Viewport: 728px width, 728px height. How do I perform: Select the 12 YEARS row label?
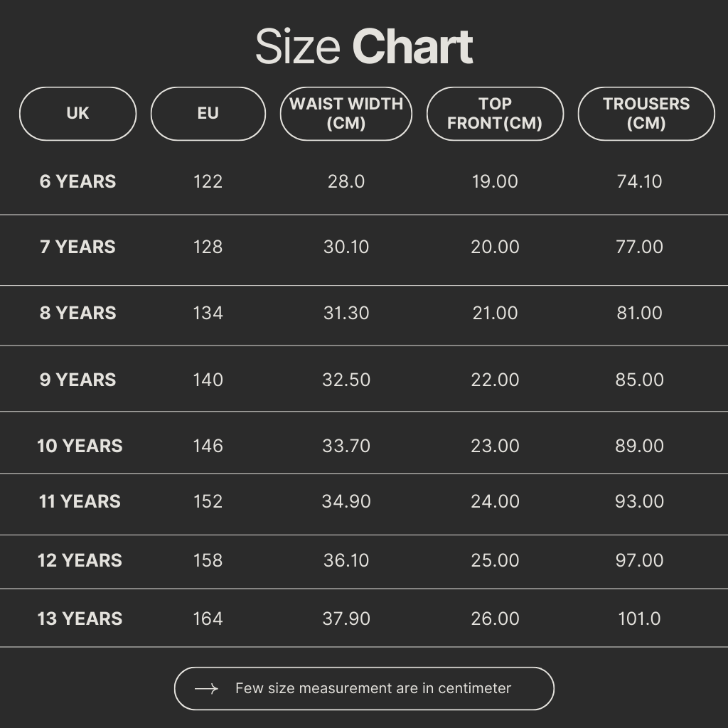click(x=80, y=560)
